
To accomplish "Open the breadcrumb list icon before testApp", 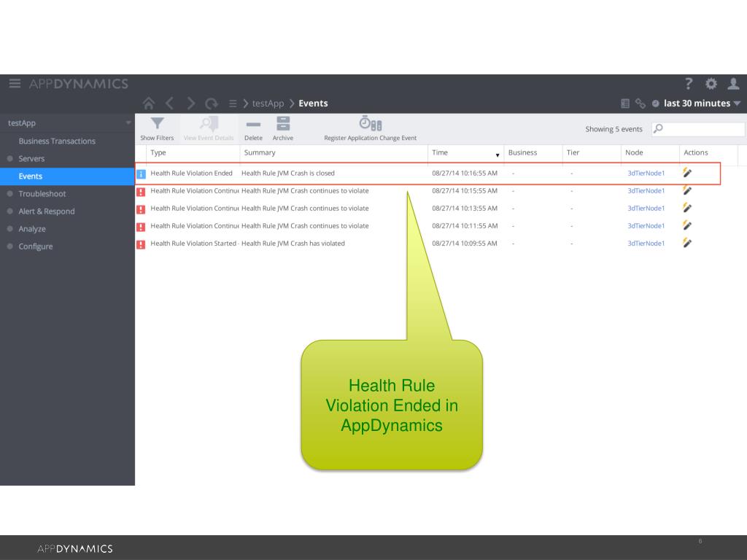I will [x=233, y=104].
